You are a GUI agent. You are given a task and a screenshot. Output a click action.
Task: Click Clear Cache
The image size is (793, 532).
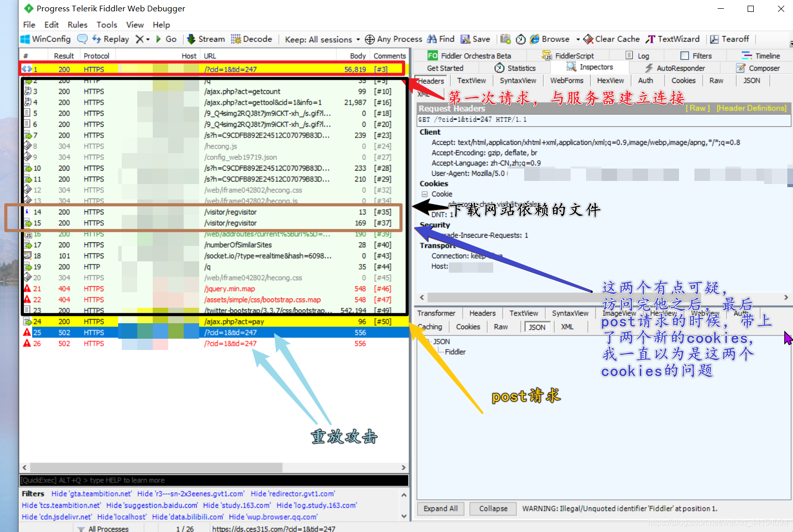611,39
